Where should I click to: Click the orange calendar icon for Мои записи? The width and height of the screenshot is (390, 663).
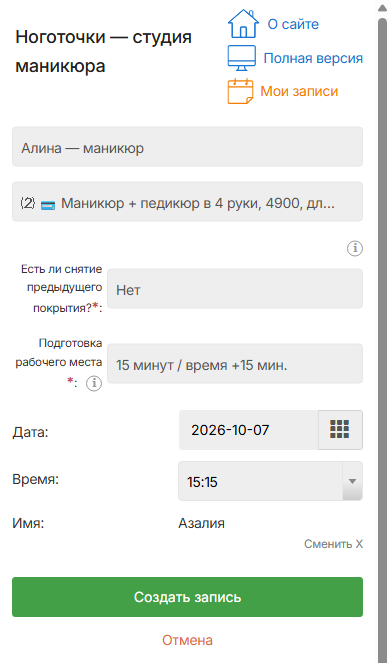click(240, 91)
